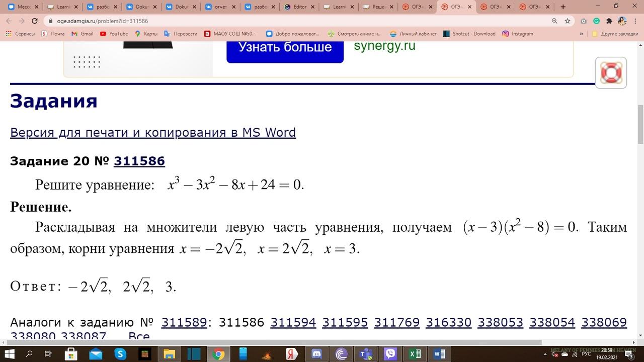
Task: Open Discord from taskbar
Action: pos(317,354)
